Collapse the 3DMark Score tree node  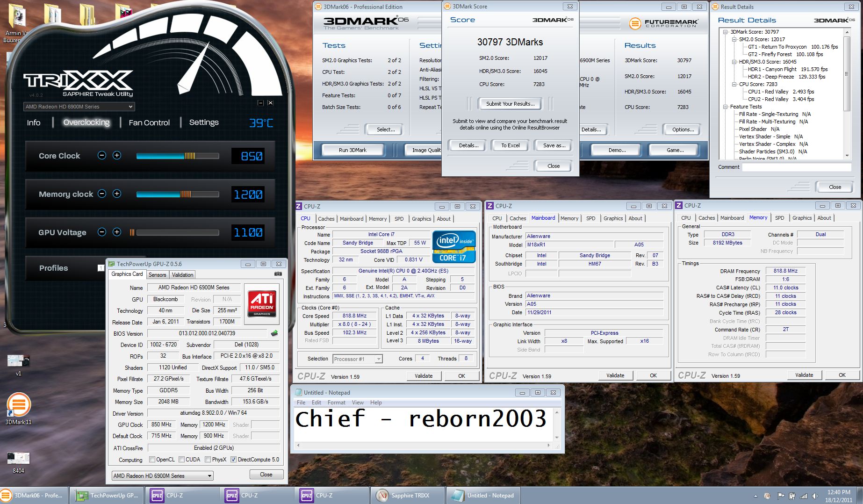[726, 32]
